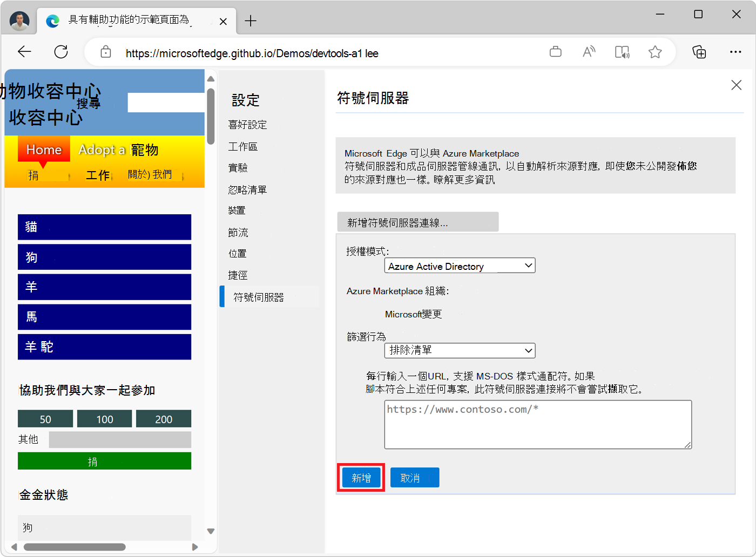This screenshot has width=756, height=557.
Task: Click the back navigation arrow
Action: tap(24, 51)
